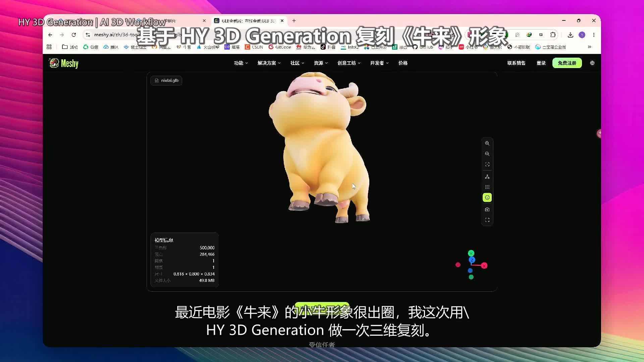This screenshot has width=644, height=362.
Task: Click the 联系销售 link
Action: [x=516, y=63]
